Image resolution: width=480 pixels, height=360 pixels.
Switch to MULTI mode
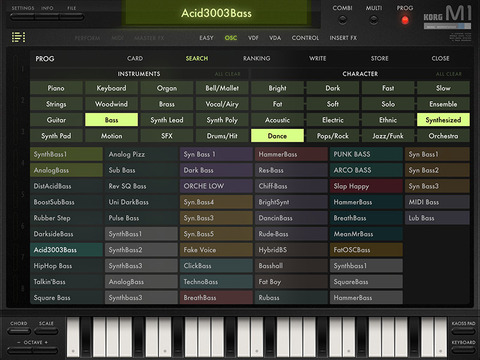pos(374,20)
